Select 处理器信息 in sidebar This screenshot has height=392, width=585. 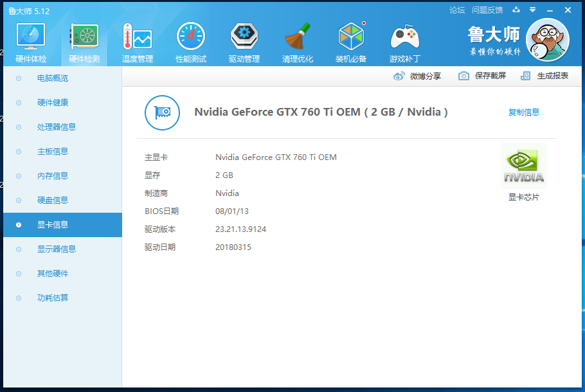[x=63, y=127]
